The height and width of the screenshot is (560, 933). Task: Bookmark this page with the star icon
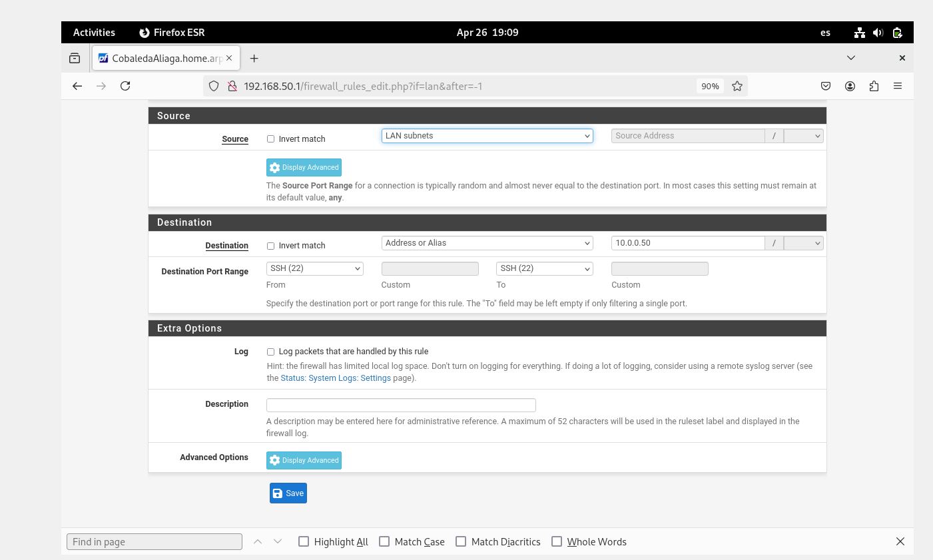[x=737, y=86]
